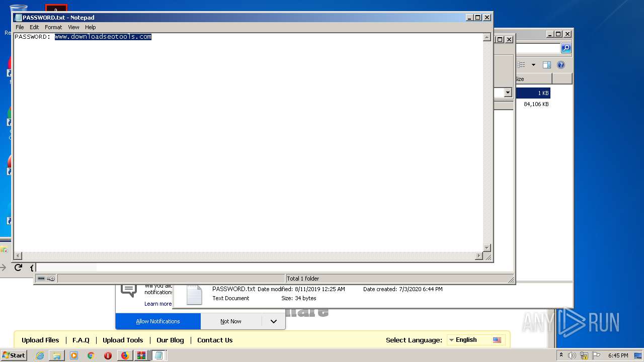644x362 pixels.
Task: Click the Notepad title bar icon
Action: [x=18, y=18]
